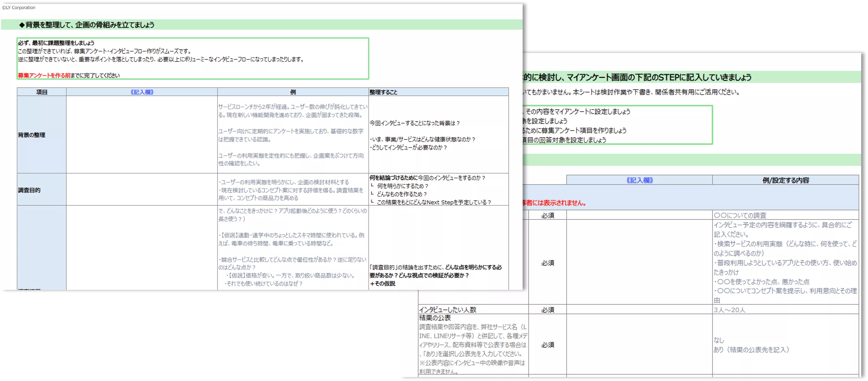Select the 例/設定する内容 column header
868x381 pixels.
point(785,180)
